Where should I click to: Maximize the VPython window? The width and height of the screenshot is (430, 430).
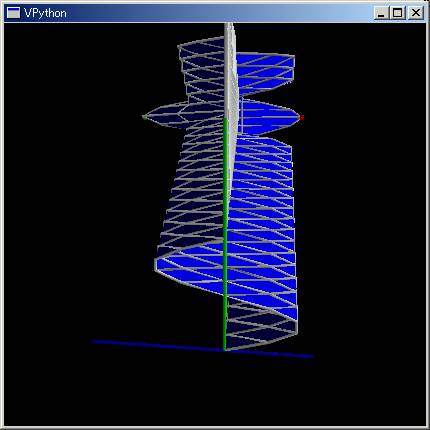pos(398,13)
